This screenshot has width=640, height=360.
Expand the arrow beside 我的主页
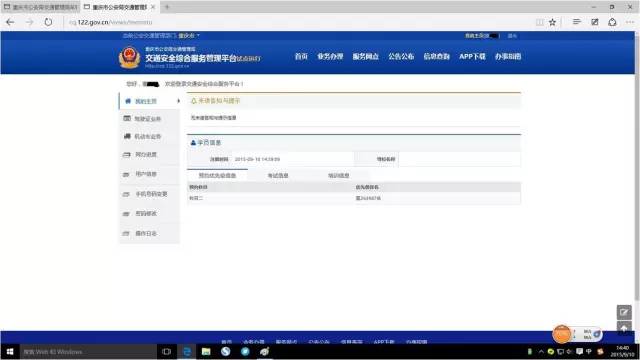coord(178,101)
